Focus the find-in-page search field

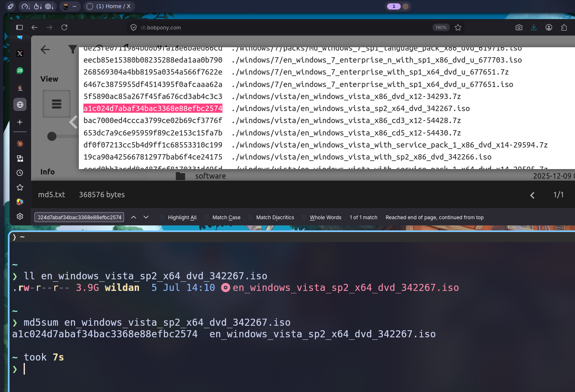tap(79, 217)
